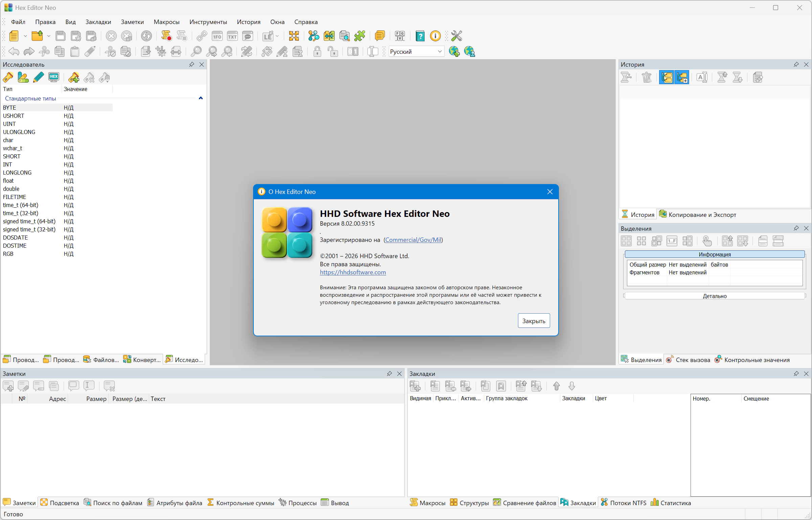Toggle pin on the Исследователь panel
812x520 pixels.
click(191, 64)
